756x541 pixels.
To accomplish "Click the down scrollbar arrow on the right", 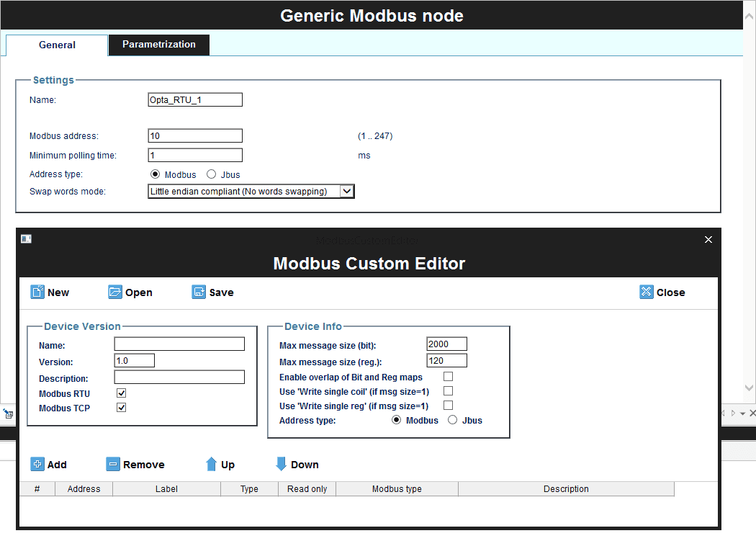I will pyautogui.click(x=749, y=387).
